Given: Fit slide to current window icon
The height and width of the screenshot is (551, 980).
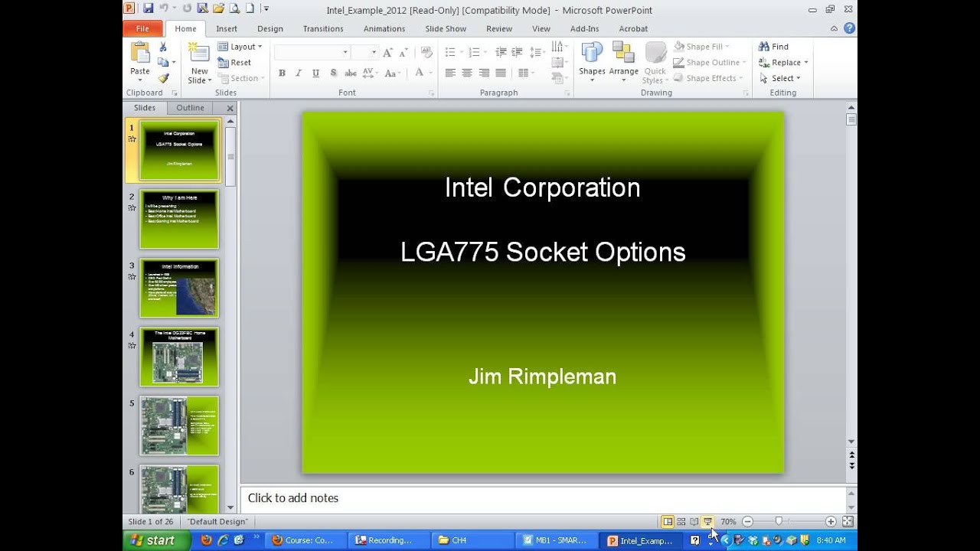Looking at the screenshot, I should click(848, 522).
